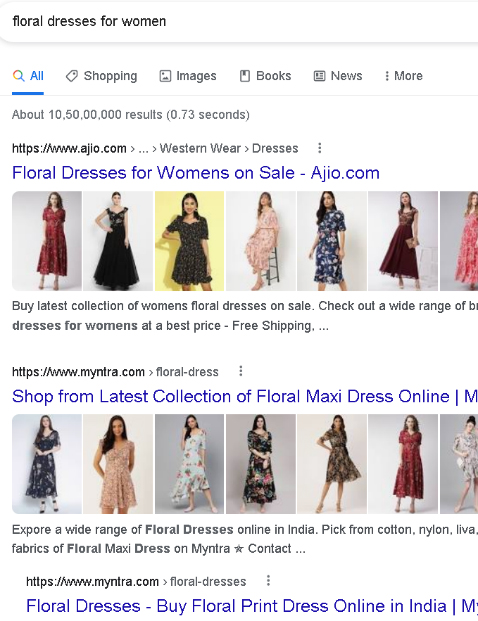Open Ajio maroon maxi dress thumbnail
Viewport: 478px width, 621px height.
403,241
